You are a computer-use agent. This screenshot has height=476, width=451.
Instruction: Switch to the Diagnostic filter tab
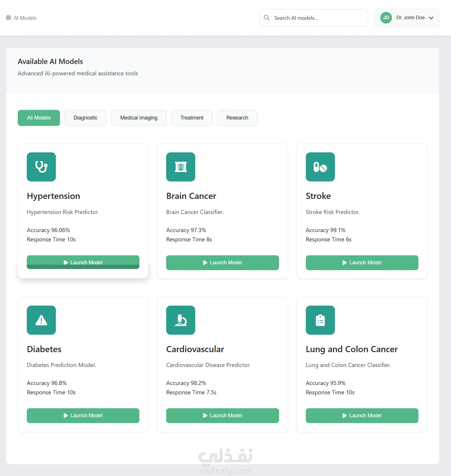point(86,118)
